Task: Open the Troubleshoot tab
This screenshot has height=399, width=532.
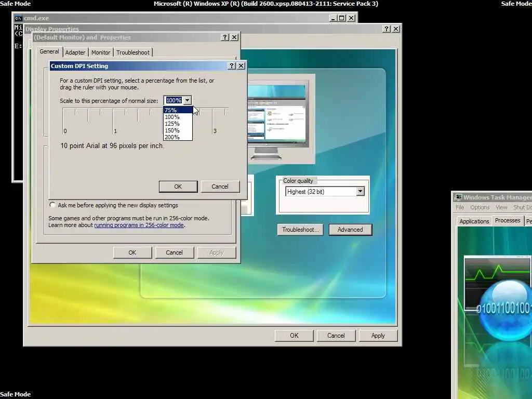Action: pos(133,52)
